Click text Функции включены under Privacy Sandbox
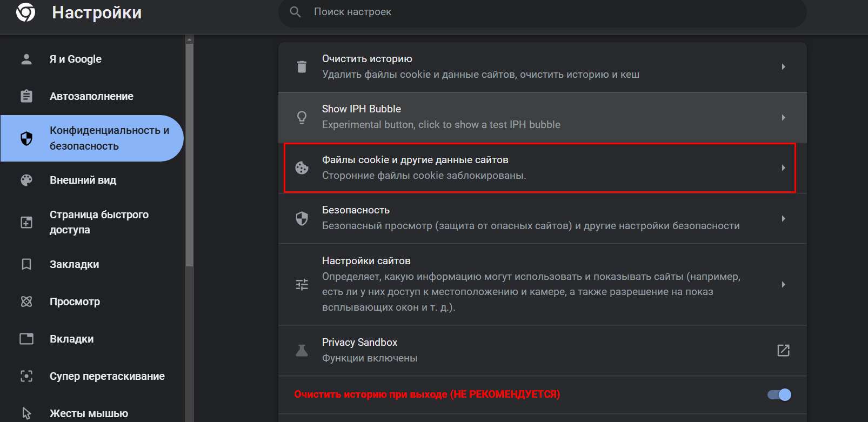The image size is (868, 422). (370, 358)
